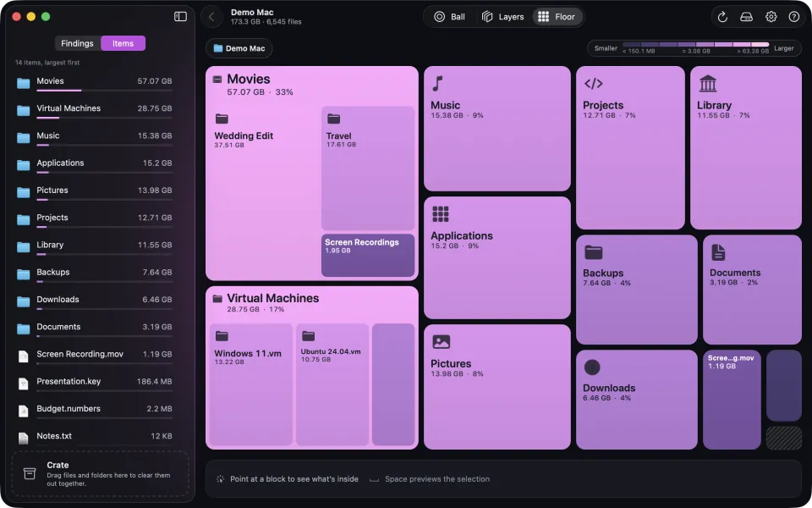Screen dimensions: 812x508
Task: Click the Music note icon
Action: [x=437, y=84]
